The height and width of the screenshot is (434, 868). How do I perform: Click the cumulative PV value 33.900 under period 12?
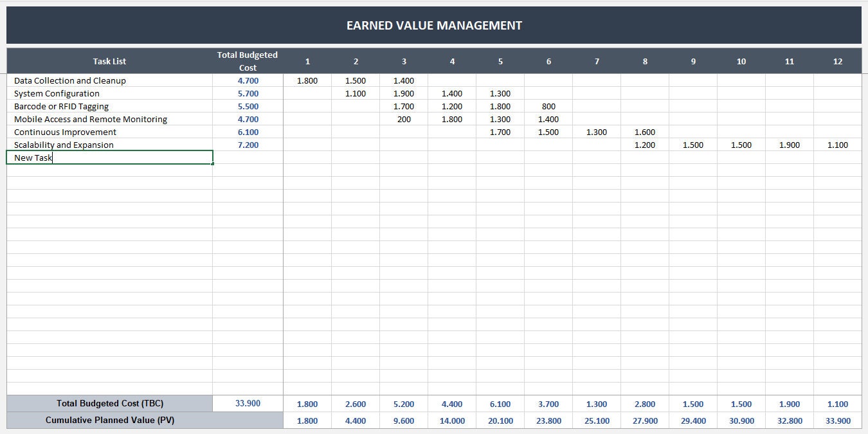point(837,420)
